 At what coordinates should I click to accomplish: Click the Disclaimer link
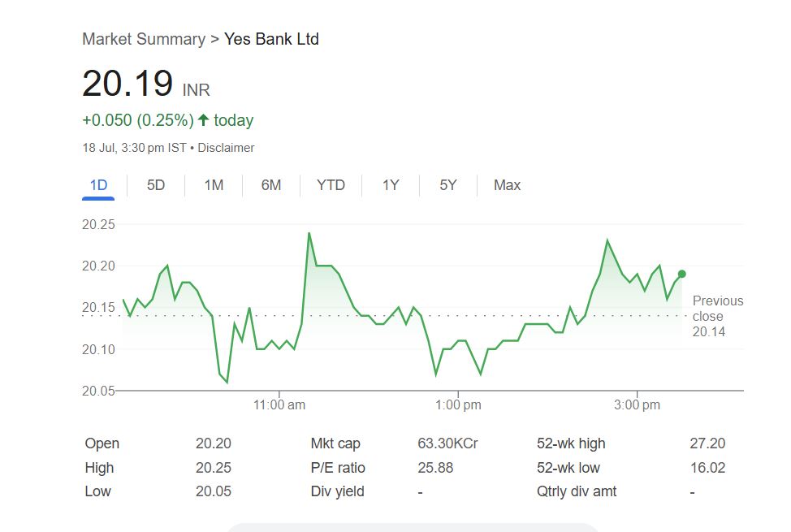coord(226,148)
